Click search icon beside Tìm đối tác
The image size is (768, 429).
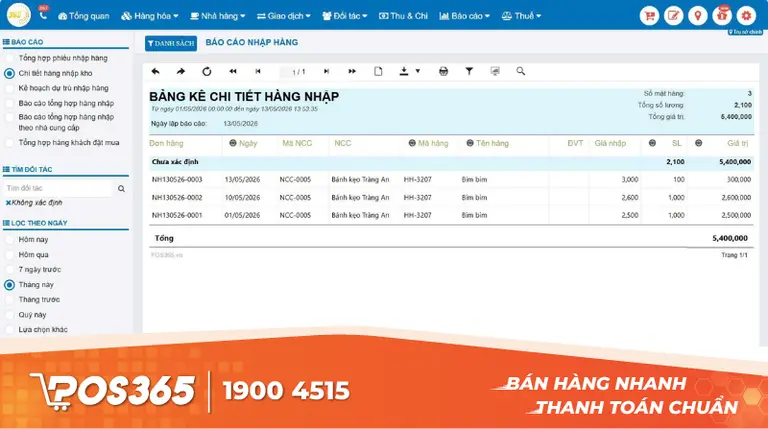click(x=121, y=189)
